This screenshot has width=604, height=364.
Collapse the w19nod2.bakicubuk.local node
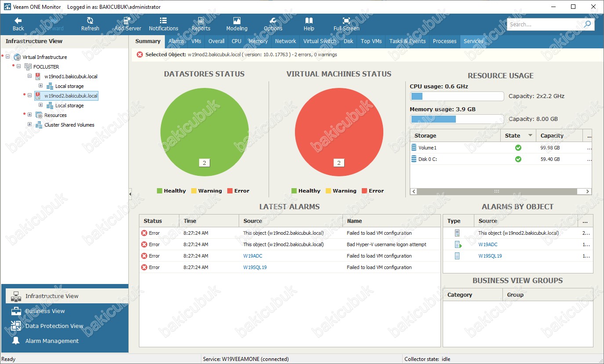30,95
